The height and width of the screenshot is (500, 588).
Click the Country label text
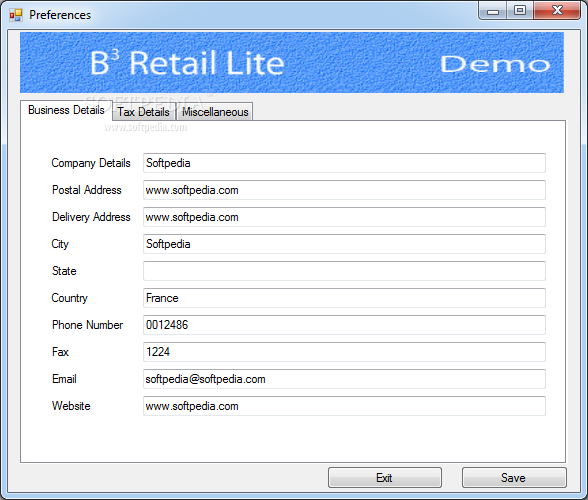coord(69,298)
